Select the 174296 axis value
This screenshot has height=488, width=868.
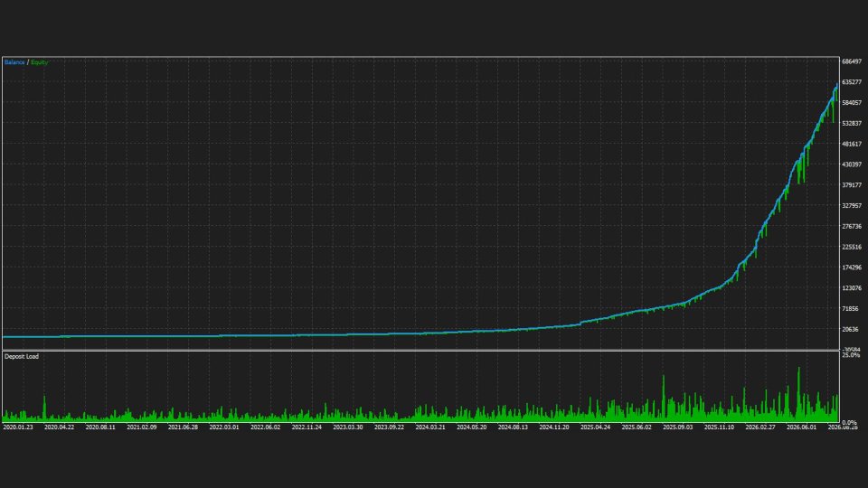[x=852, y=267]
